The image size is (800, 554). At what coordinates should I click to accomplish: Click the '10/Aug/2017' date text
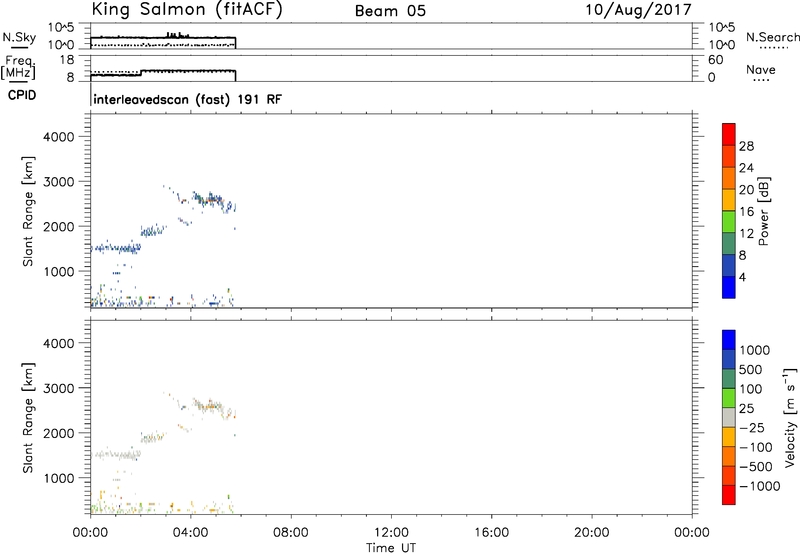point(638,10)
